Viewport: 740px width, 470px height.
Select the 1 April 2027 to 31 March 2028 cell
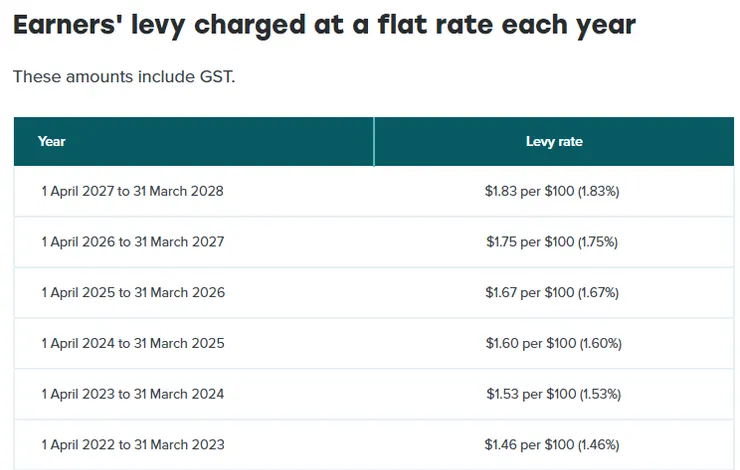pyautogui.click(x=132, y=191)
